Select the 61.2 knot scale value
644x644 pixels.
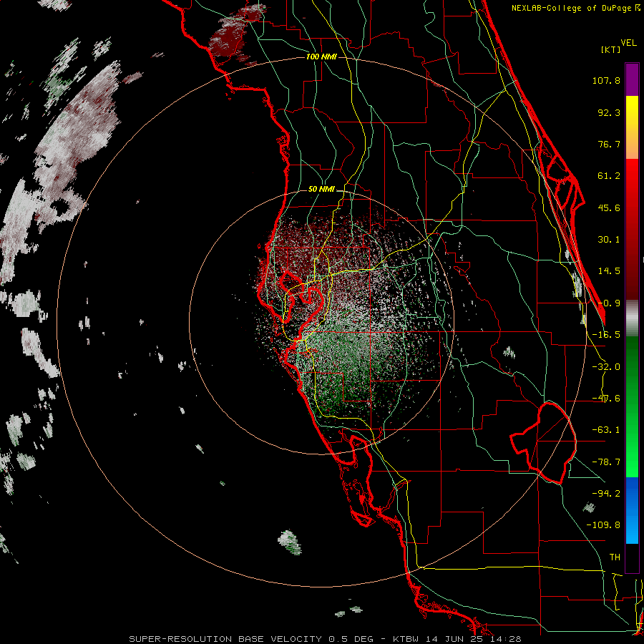[x=609, y=176]
